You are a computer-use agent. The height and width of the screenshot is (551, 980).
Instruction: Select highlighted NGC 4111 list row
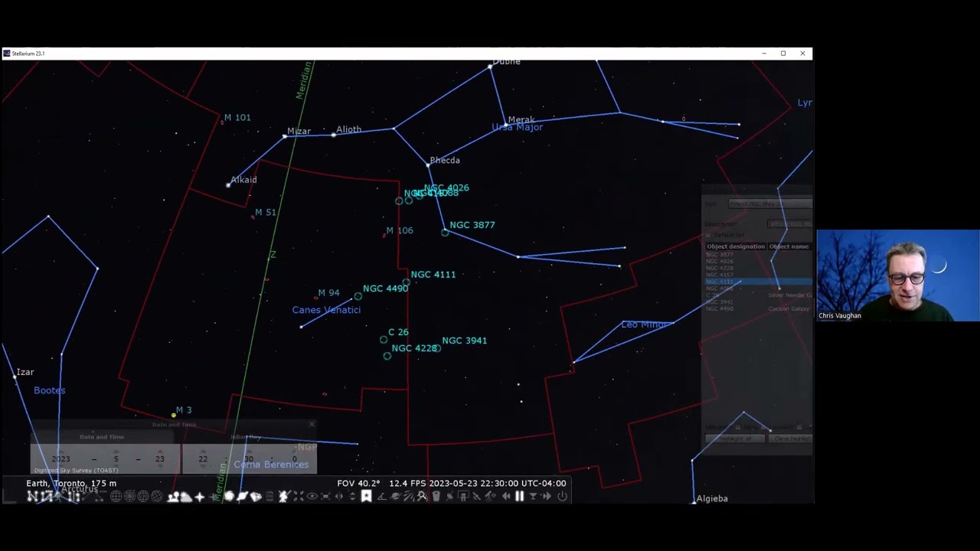758,282
